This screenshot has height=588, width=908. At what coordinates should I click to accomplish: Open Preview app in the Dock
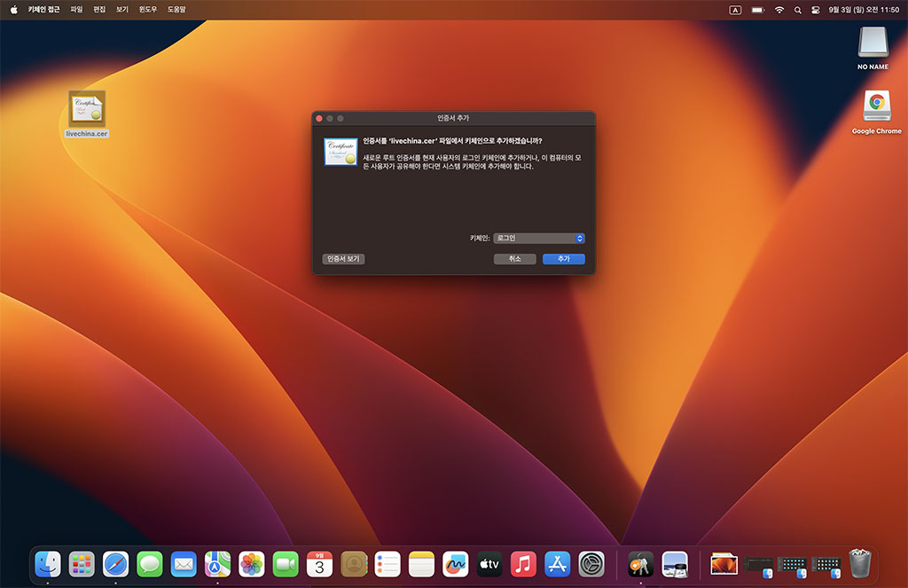point(675,564)
